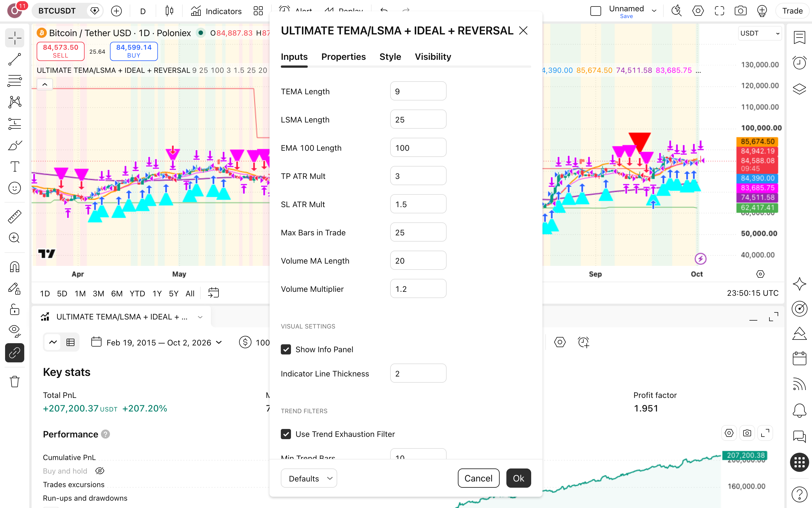Toggle the Show Info Panel checkbox
812x508 pixels.
point(286,349)
